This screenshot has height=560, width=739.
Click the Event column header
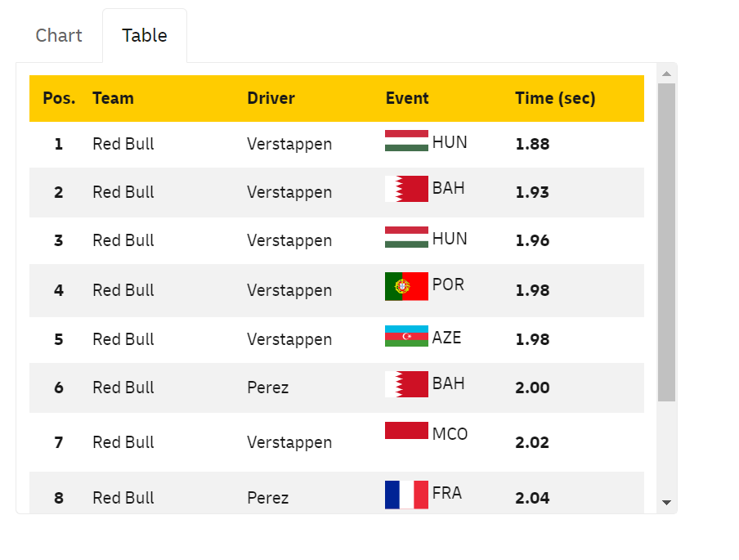[407, 99]
